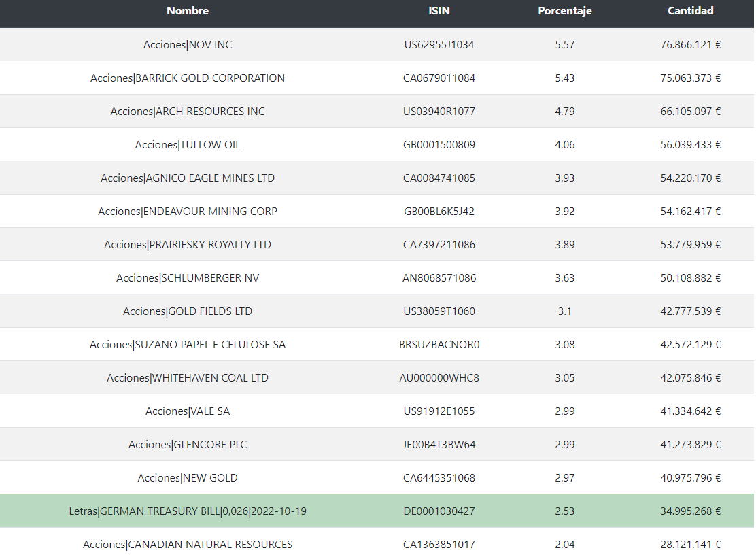Click Glencore PLC ISIN JE00B4T3BW64
756x557 pixels.
pyautogui.click(x=439, y=445)
